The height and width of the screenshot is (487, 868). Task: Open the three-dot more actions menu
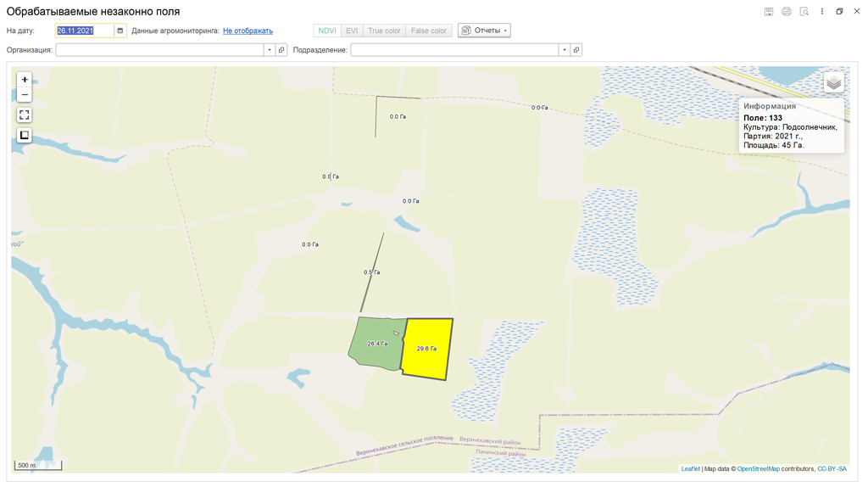(x=822, y=12)
